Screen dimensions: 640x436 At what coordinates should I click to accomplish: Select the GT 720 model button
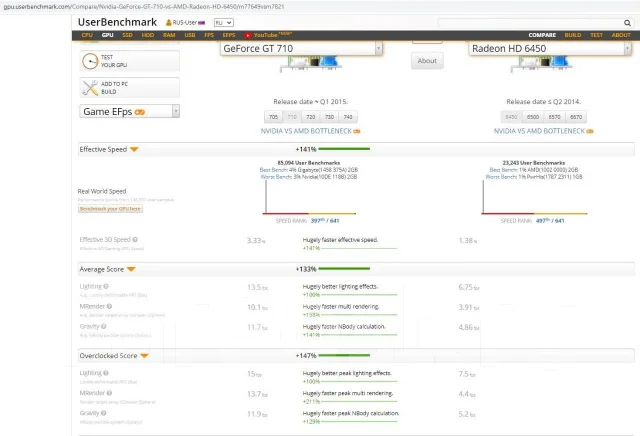click(311, 117)
